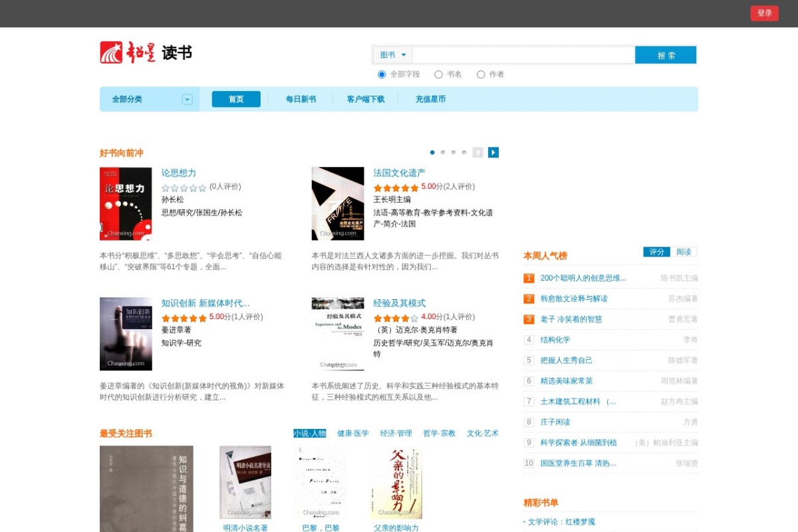Screen dimensions: 798x532
Task: Select the second carousel pagination dot
Action: point(443,152)
